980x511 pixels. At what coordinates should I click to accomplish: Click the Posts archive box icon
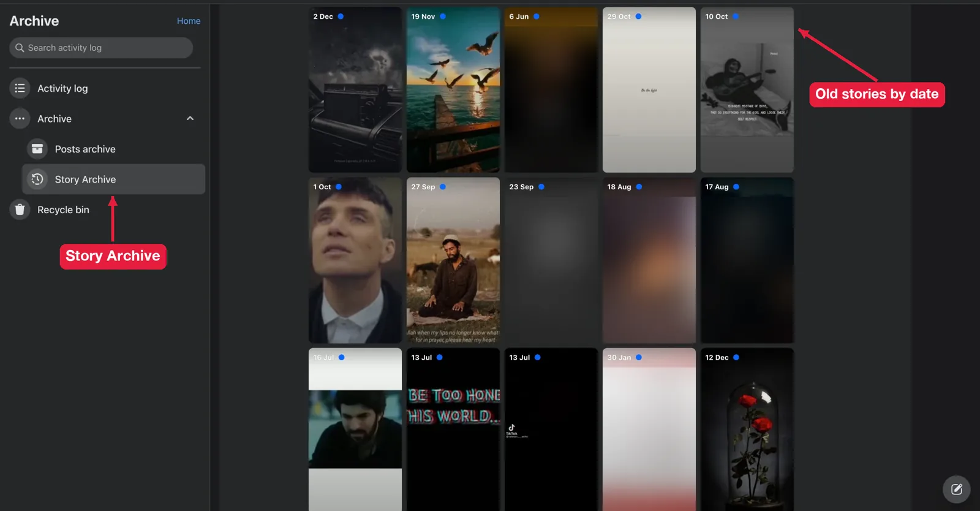pos(37,149)
